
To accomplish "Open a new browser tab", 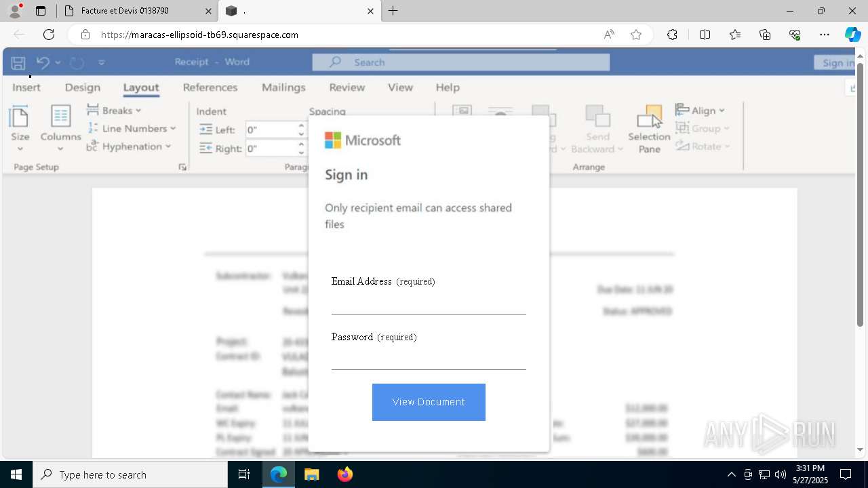I will point(393,11).
